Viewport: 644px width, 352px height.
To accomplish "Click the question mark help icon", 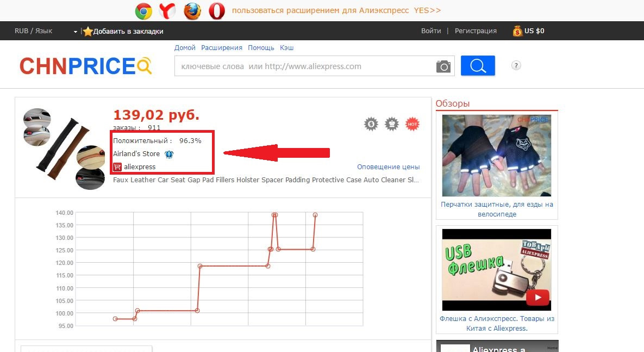I will pyautogui.click(x=516, y=65).
